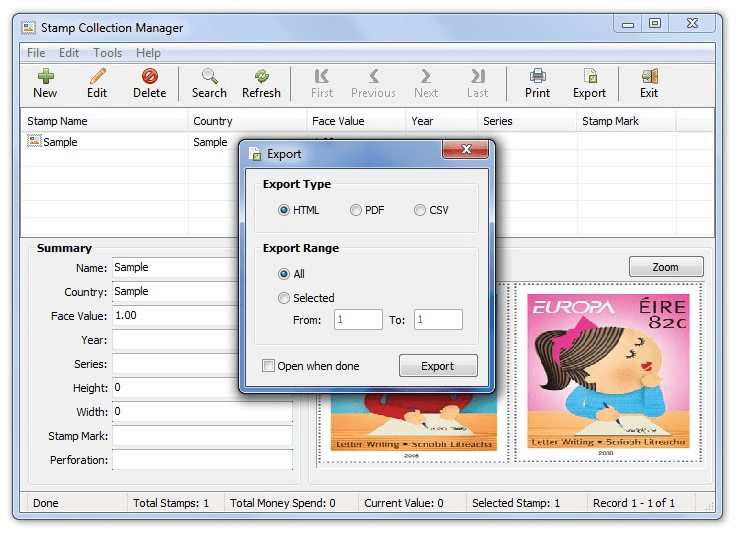Go to Next record icon
736x534 pixels.
(x=426, y=76)
